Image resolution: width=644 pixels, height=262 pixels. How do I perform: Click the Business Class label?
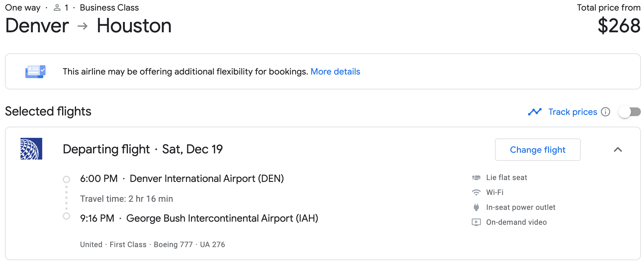pos(109,8)
